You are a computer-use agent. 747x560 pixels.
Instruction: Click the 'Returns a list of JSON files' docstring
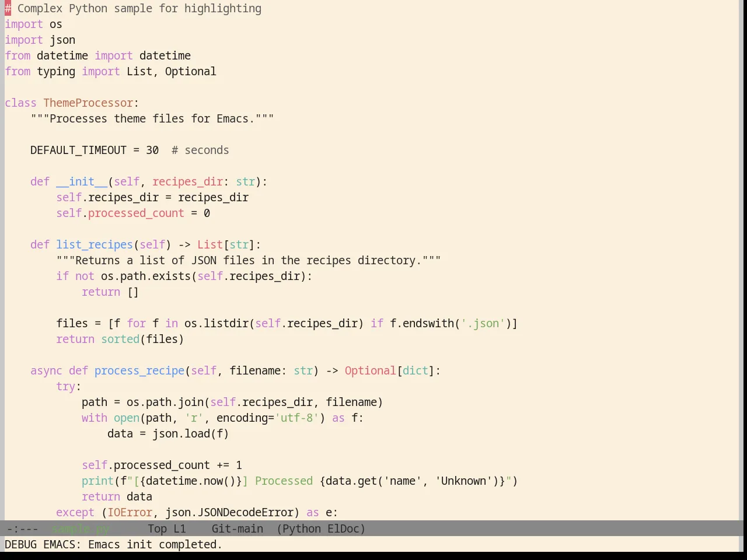click(249, 261)
